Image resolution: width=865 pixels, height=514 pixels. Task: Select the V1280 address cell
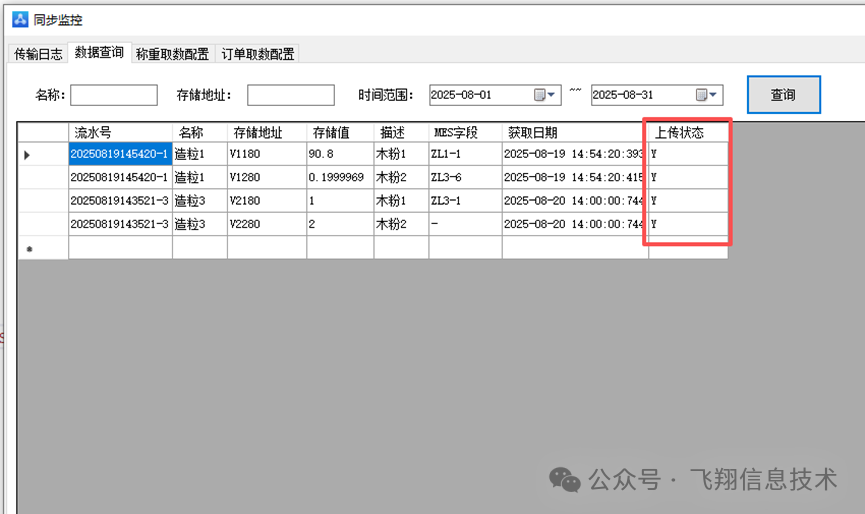(267, 177)
